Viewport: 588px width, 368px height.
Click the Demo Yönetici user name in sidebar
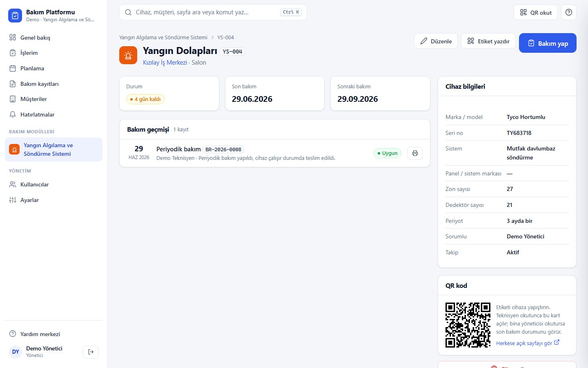(44, 348)
